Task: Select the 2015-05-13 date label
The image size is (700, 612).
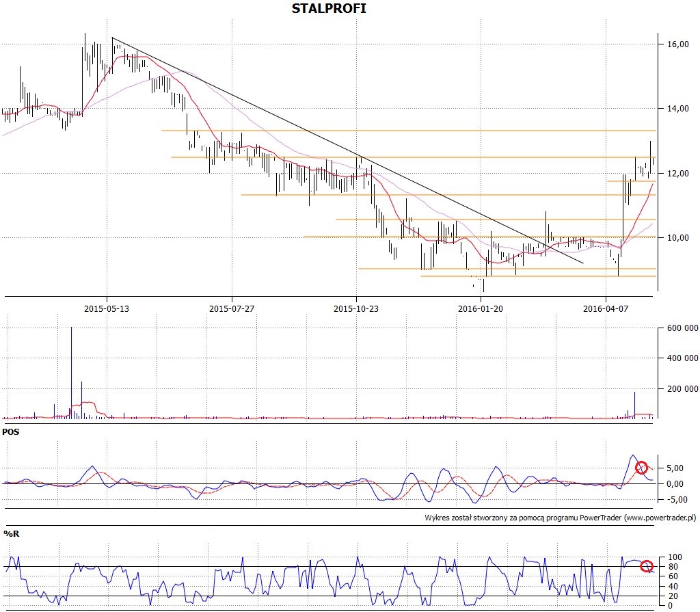Action: (107, 308)
